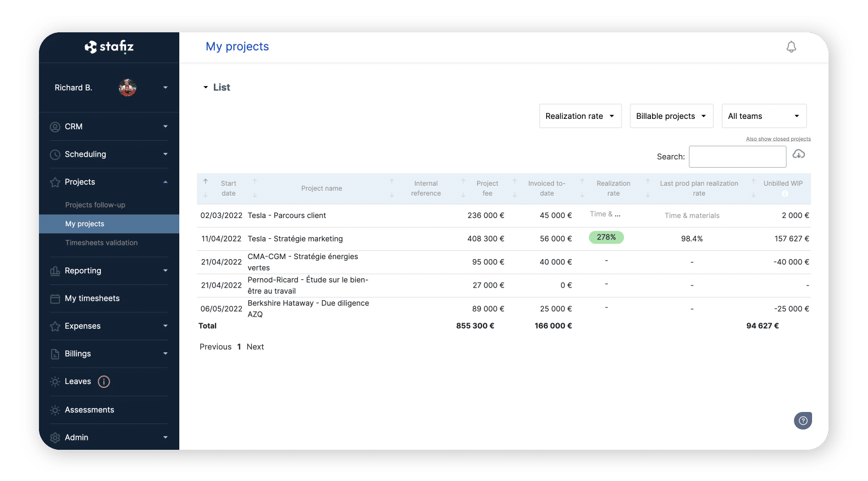This screenshot has height=481, width=868.
Task: Open the All teams dropdown
Action: [x=764, y=116]
